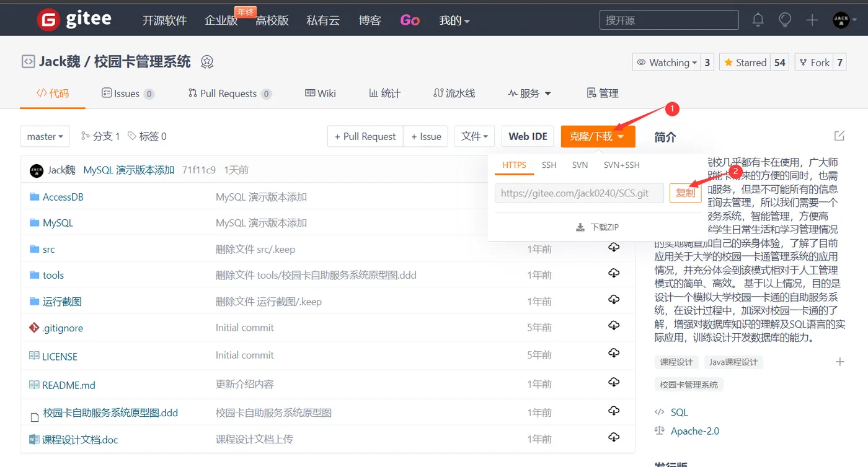This screenshot has height=467, width=868.
Task: Select the SSH clone tab
Action: tap(549, 165)
